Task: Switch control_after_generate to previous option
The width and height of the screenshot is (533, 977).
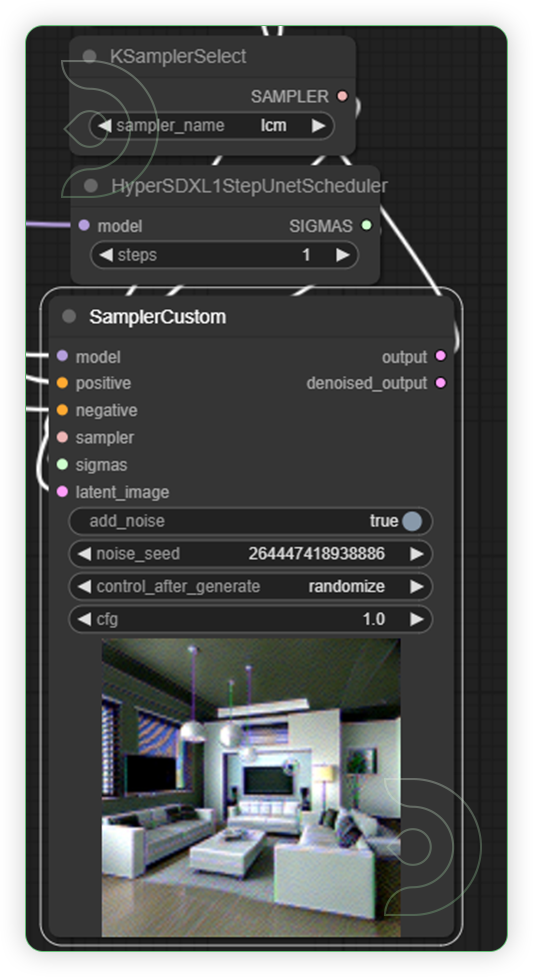Action: click(84, 586)
